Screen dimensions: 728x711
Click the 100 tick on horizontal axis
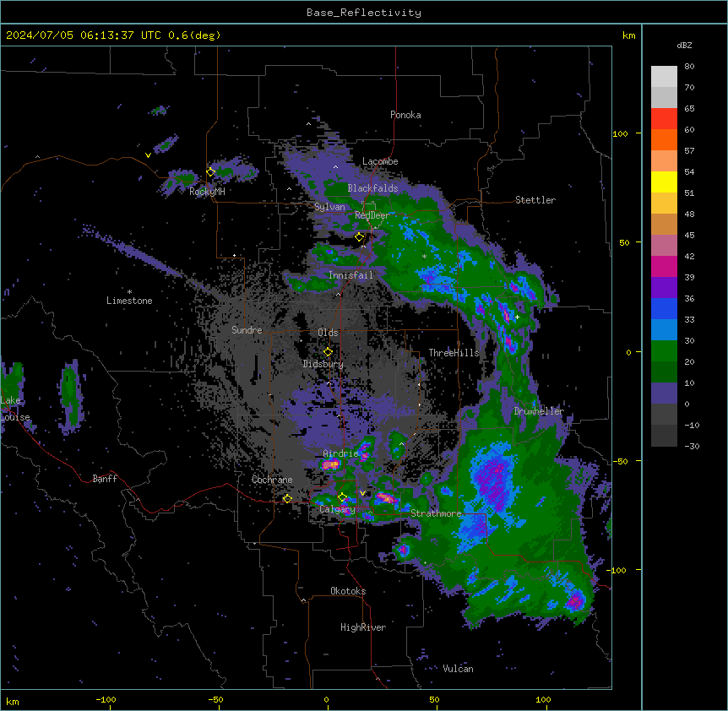pos(543,699)
